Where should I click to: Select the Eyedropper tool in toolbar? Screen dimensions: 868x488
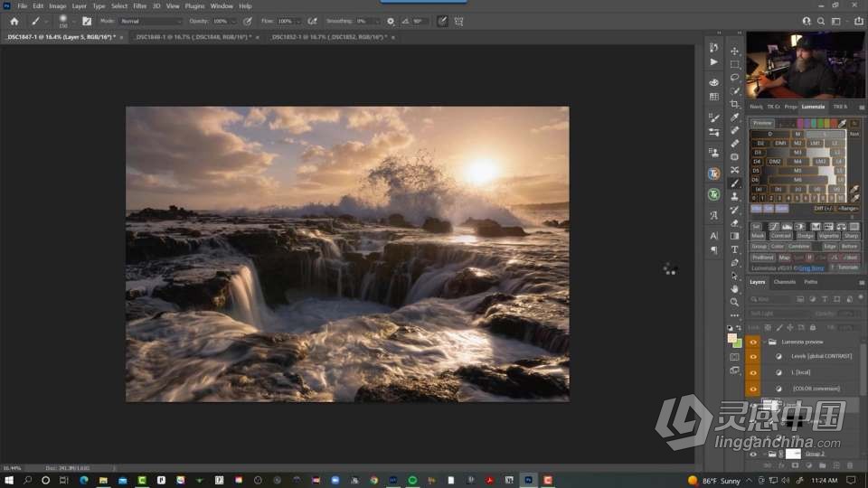point(734,117)
